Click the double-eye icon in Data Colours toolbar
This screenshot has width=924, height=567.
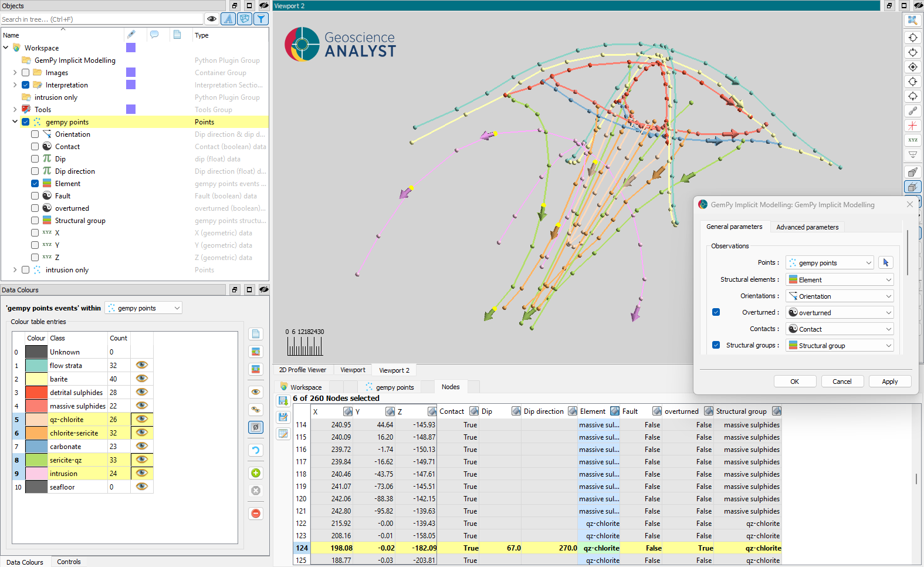256,410
